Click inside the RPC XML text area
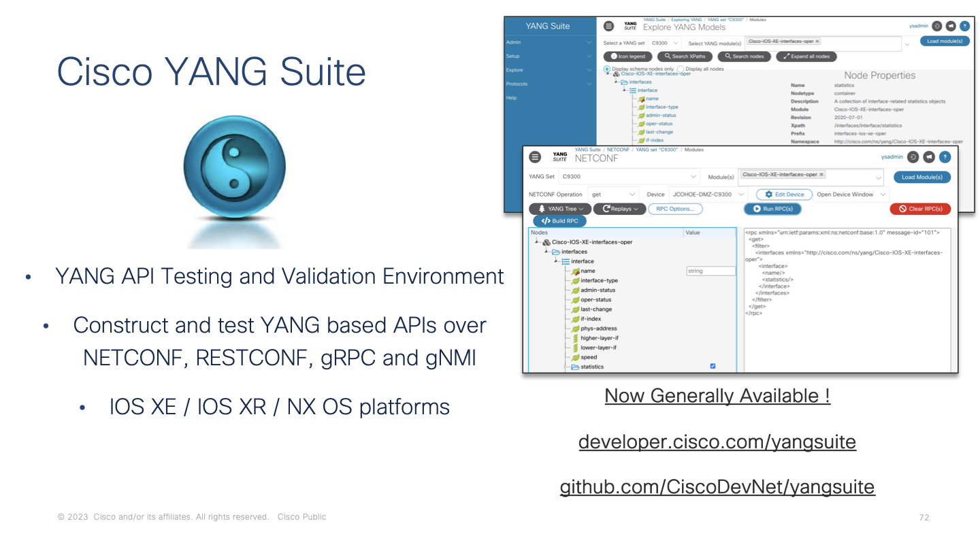The width and height of the screenshot is (980, 551). [x=847, y=299]
